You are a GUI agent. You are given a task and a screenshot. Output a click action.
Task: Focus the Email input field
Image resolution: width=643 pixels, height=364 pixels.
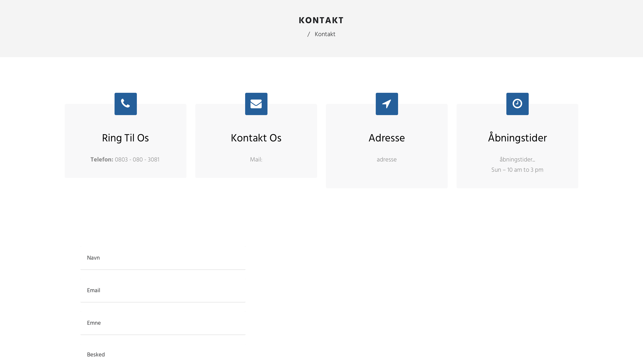(x=163, y=290)
